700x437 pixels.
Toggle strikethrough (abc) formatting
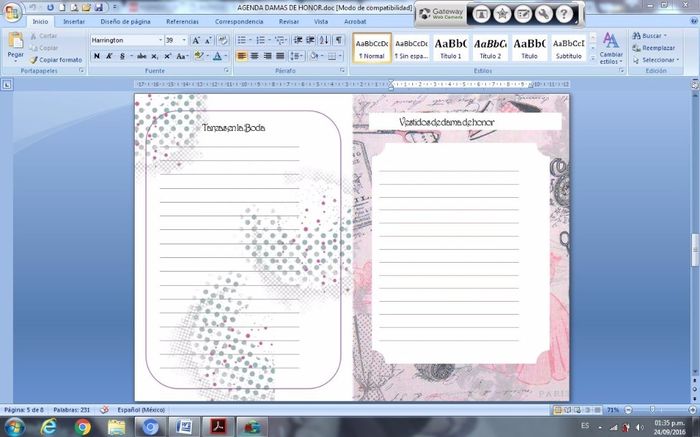141,56
